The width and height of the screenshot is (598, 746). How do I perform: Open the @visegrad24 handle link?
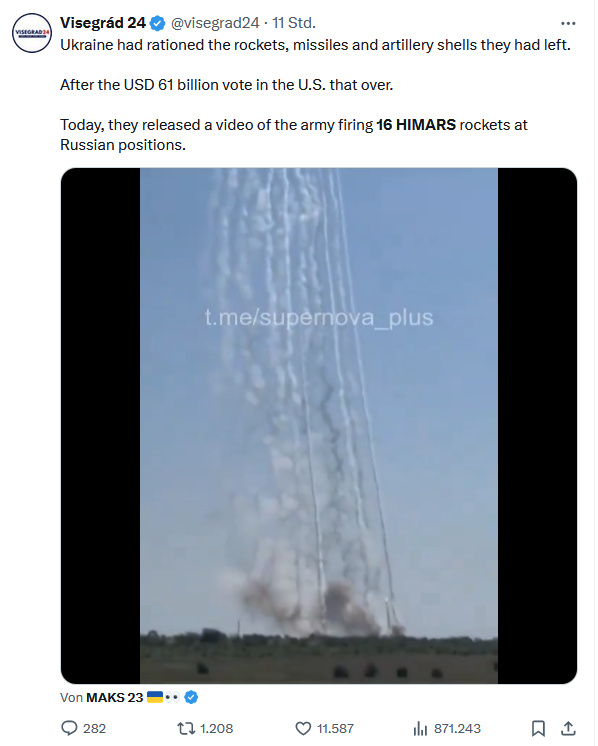[x=215, y=23]
